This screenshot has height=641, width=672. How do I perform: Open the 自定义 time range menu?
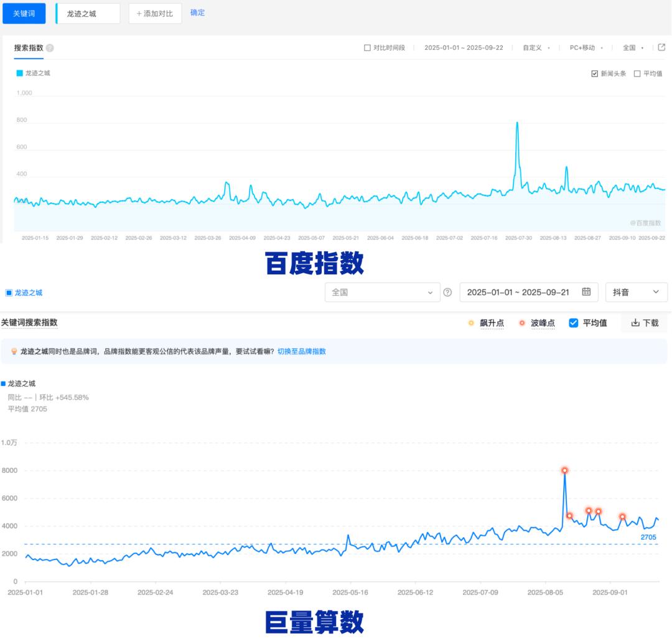[x=536, y=48]
